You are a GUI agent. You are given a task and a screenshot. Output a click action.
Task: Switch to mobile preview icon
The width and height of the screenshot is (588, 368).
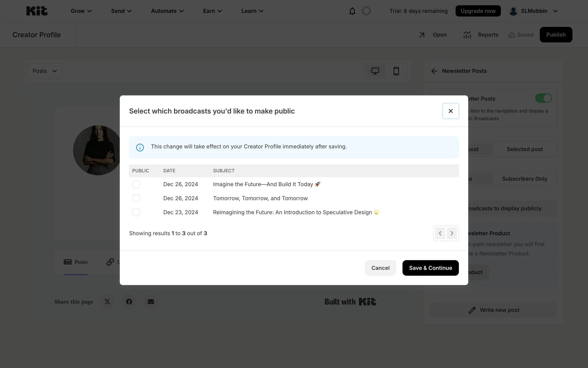click(396, 71)
